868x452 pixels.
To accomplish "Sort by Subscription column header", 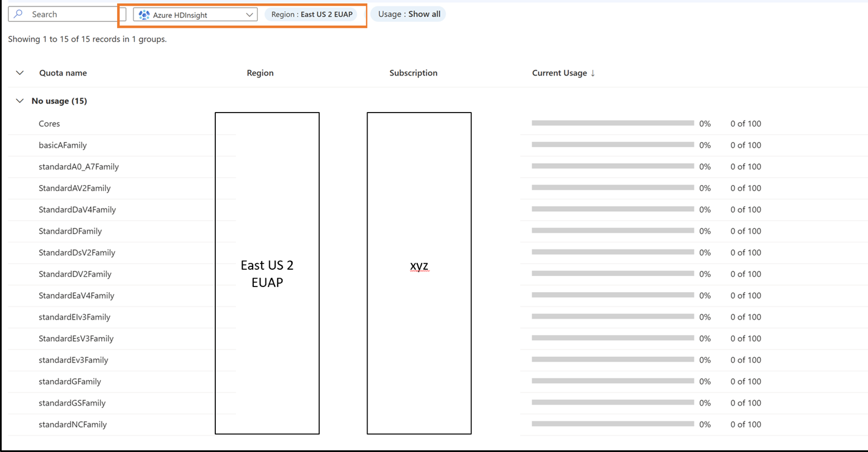I will (413, 73).
